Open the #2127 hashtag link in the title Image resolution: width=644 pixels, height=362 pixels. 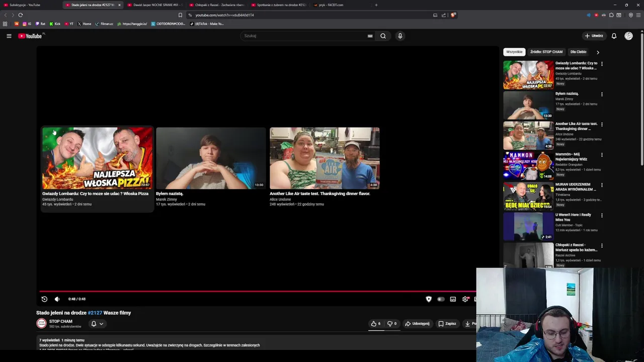click(95, 313)
